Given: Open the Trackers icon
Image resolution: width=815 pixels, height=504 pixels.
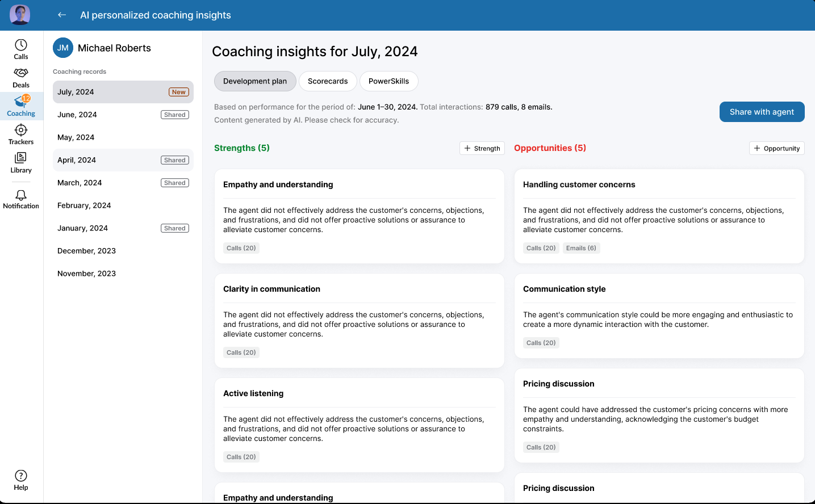Looking at the screenshot, I should tap(20, 135).
